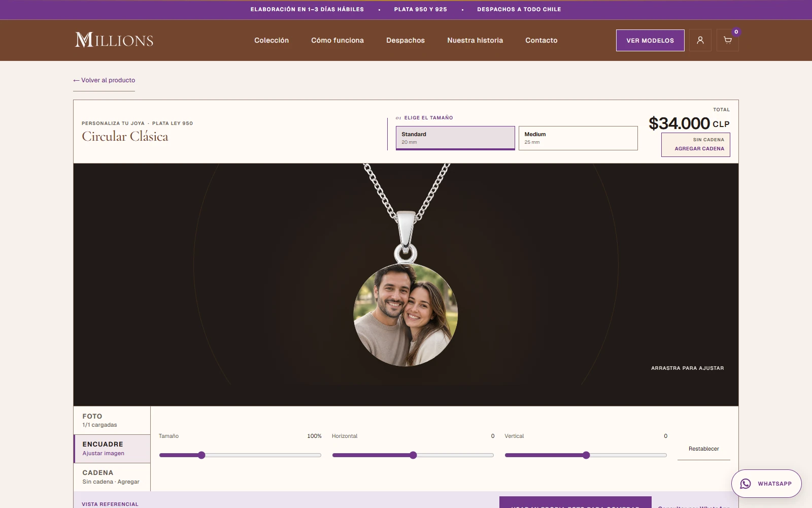Click the 100% Tamaño value
Screen dimensions: 812x508
(x=314, y=436)
